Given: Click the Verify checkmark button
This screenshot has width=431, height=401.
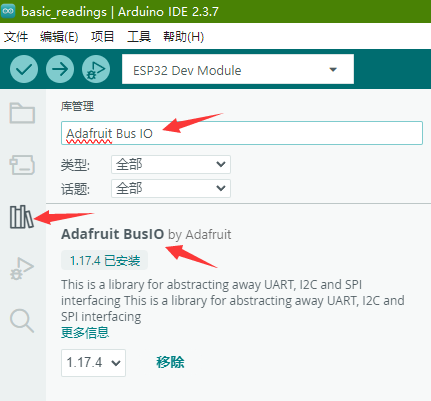Looking at the screenshot, I should point(24,69).
